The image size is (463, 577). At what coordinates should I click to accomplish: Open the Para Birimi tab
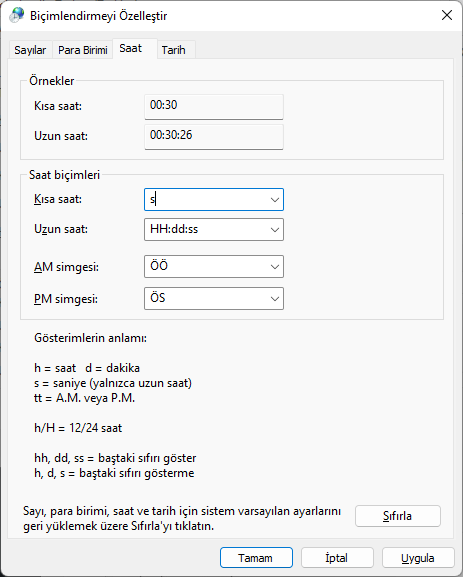pyautogui.click(x=83, y=50)
